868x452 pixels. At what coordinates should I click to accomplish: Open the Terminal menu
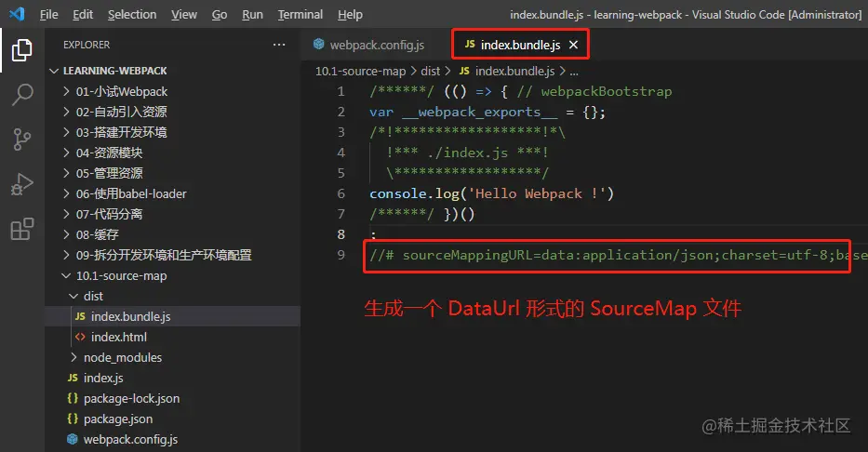(x=300, y=14)
